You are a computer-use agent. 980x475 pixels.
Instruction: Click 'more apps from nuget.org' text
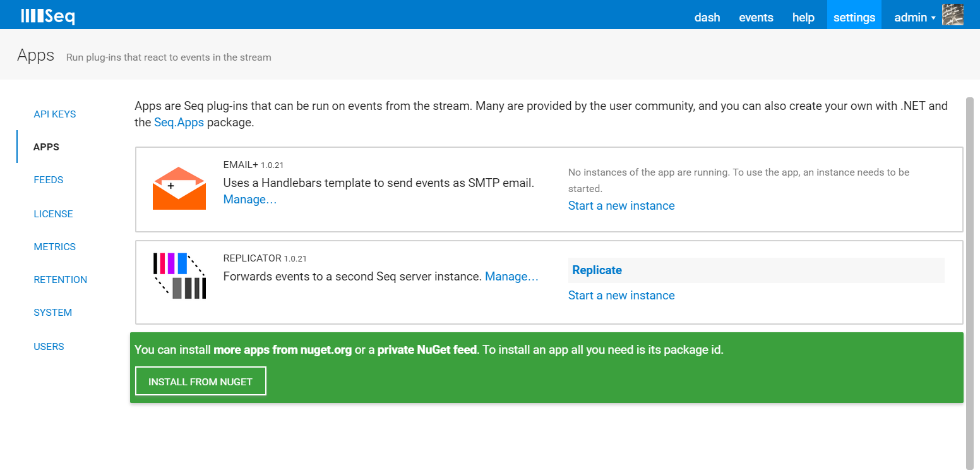(x=283, y=350)
